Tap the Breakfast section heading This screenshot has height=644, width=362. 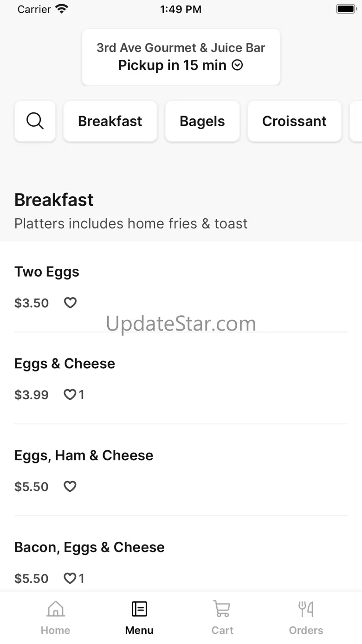[54, 200]
